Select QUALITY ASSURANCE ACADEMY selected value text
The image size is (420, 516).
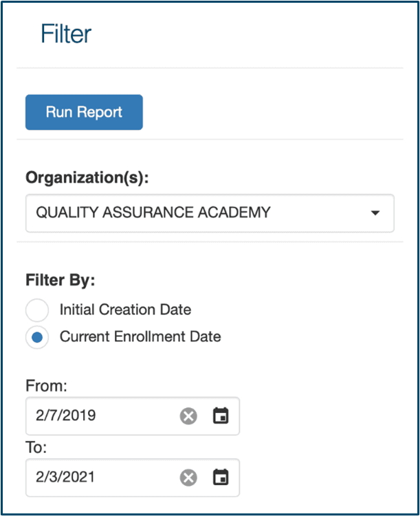click(153, 213)
